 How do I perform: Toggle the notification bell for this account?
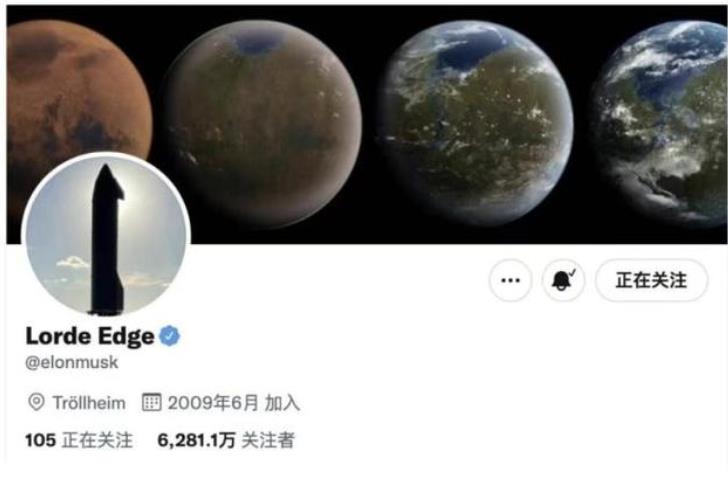563,281
